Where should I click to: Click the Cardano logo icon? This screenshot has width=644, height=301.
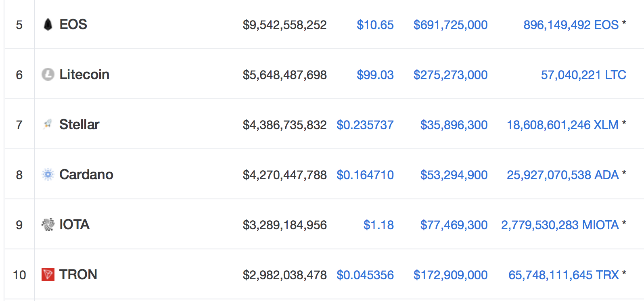(x=48, y=174)
